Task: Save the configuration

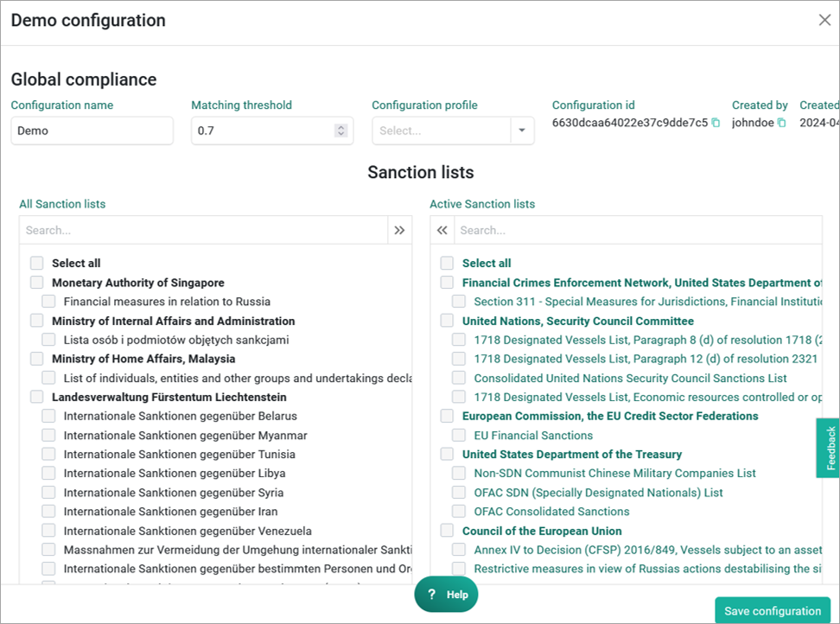Action: 773,611
